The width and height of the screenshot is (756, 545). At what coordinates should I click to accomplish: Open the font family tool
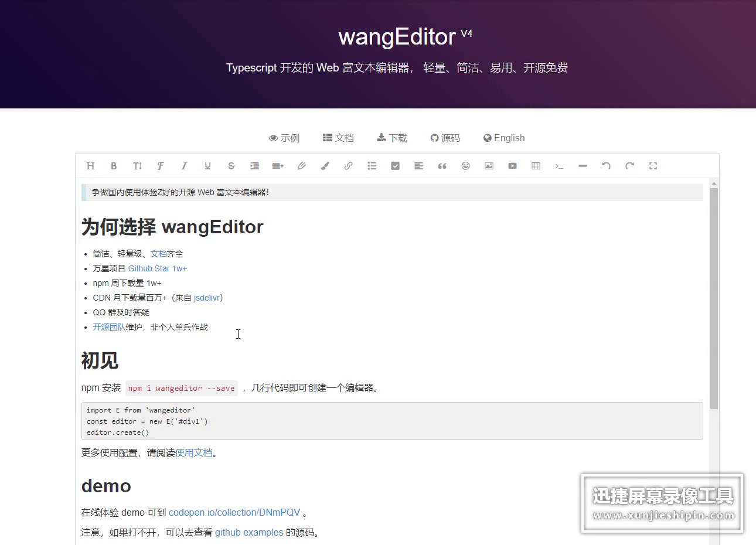point(161,166)
